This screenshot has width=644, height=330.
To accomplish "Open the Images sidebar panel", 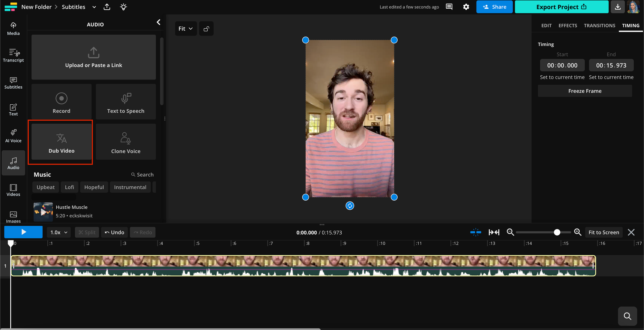I will (13, 217).
